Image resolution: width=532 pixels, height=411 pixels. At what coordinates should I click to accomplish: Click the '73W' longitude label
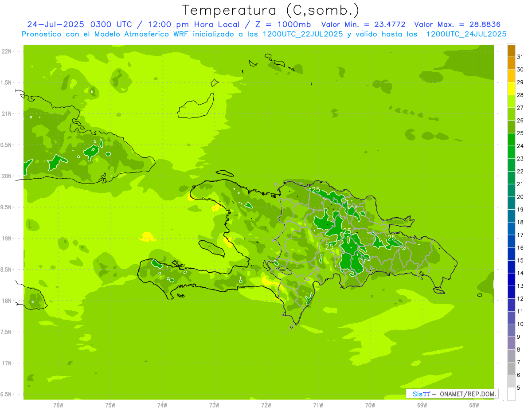pos(214,405)
